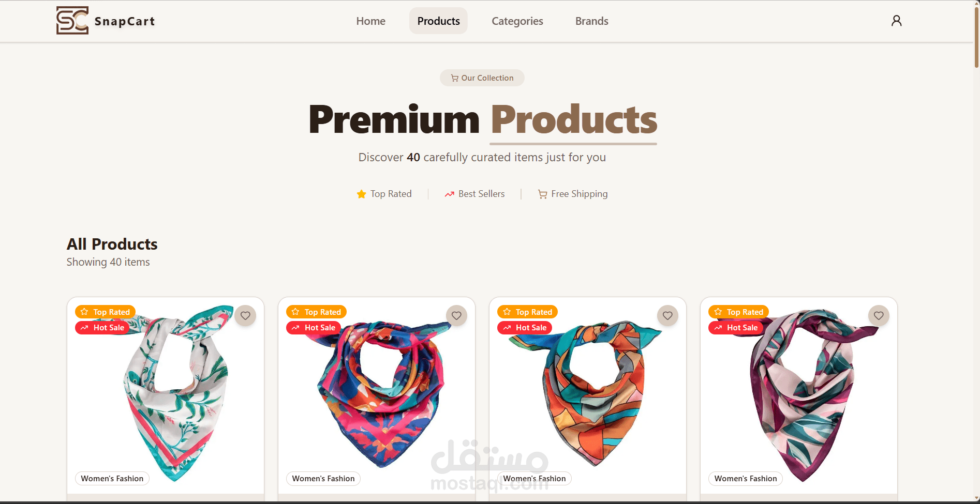This screenshot has width=980, height=504.
Task: Favorite the first floral scarf with heart icon
Action: coord(245,315)
